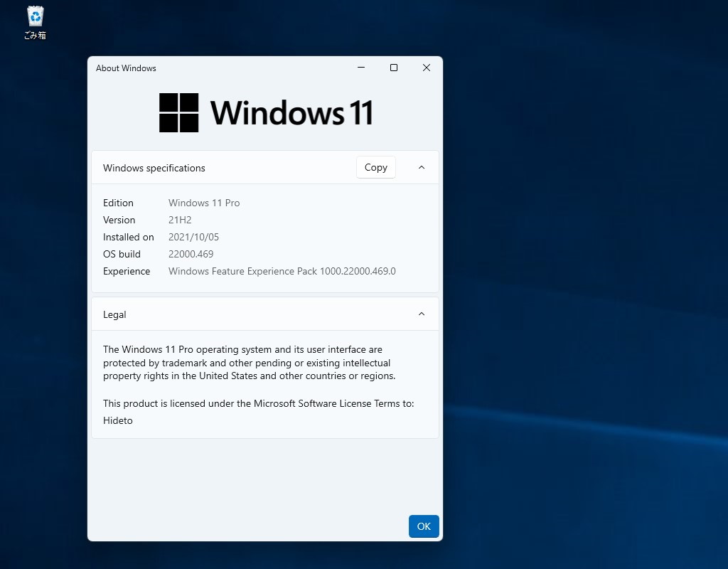Click the Legal section header label
This screenshot has width=728, height=569.
(x=114, y=314)
